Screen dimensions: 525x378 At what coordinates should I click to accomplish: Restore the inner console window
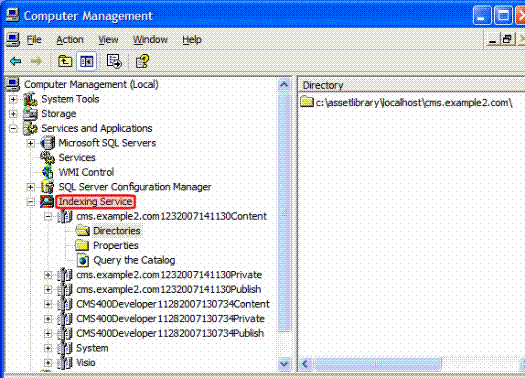[x=507, y=40]
